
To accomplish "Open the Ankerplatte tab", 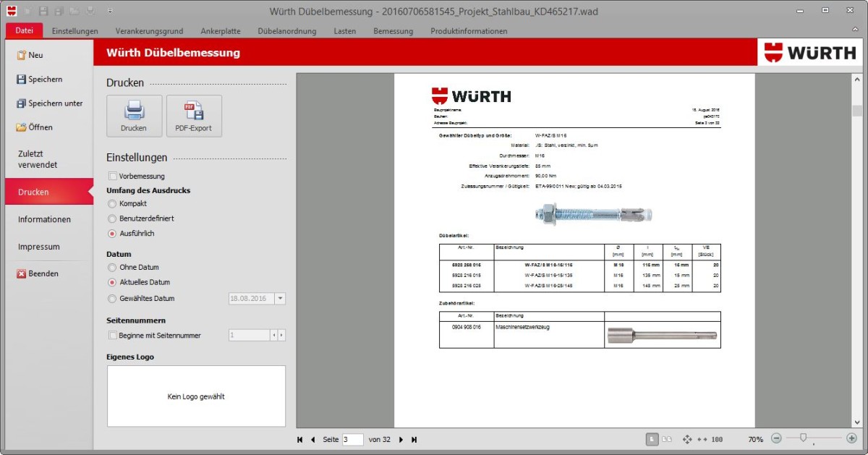I will point(220,31).
